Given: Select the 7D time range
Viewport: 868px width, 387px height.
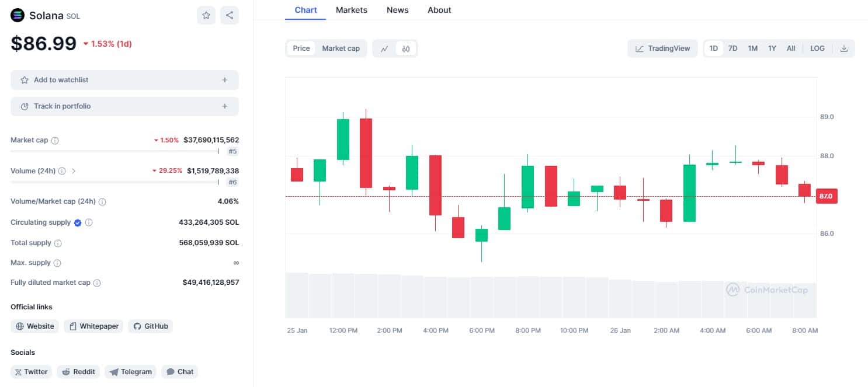Looking at the screenshot, I should (732, 48).
